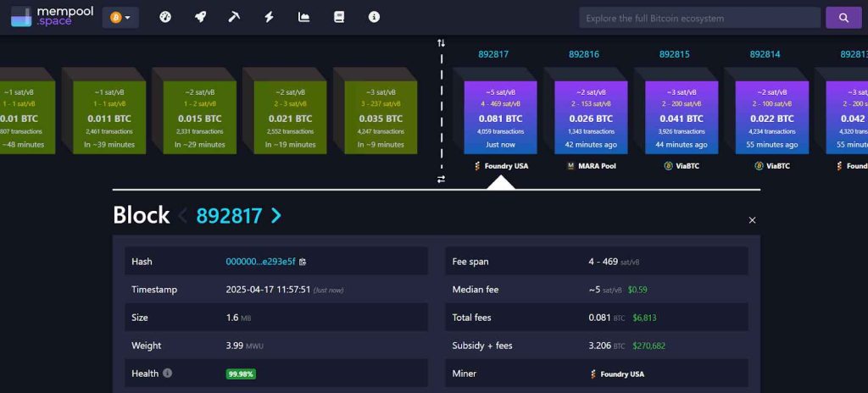Close the Block 892817 details panel
Screen dimensions: 868x393
(x=752, y=220)
